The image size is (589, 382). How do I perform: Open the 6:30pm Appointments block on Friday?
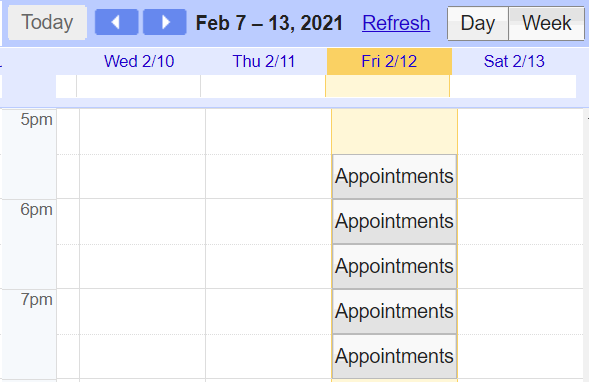click(394, 266)
